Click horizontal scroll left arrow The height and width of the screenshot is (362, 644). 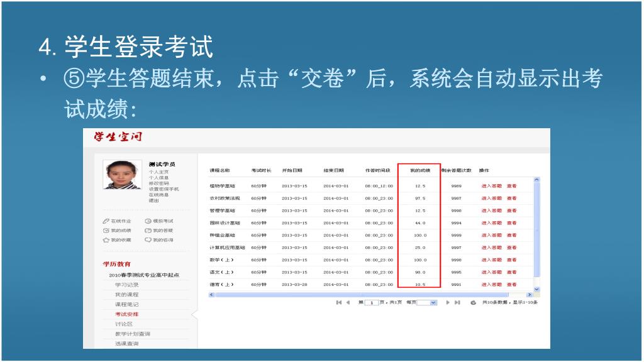click(211, 295)
